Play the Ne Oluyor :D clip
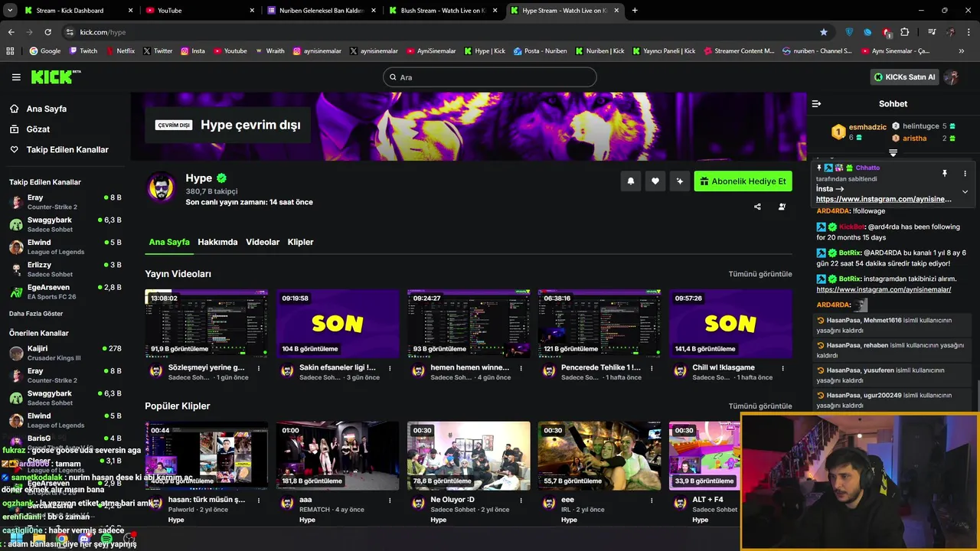The height and width of the screenshot is (551, 980). click(x=469, y=456)
